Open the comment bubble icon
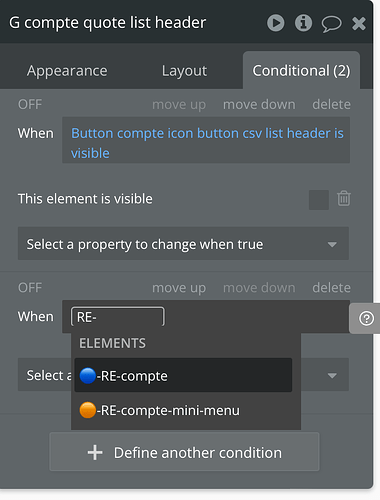Screen dimensions: 380x500 click(331, 24)
